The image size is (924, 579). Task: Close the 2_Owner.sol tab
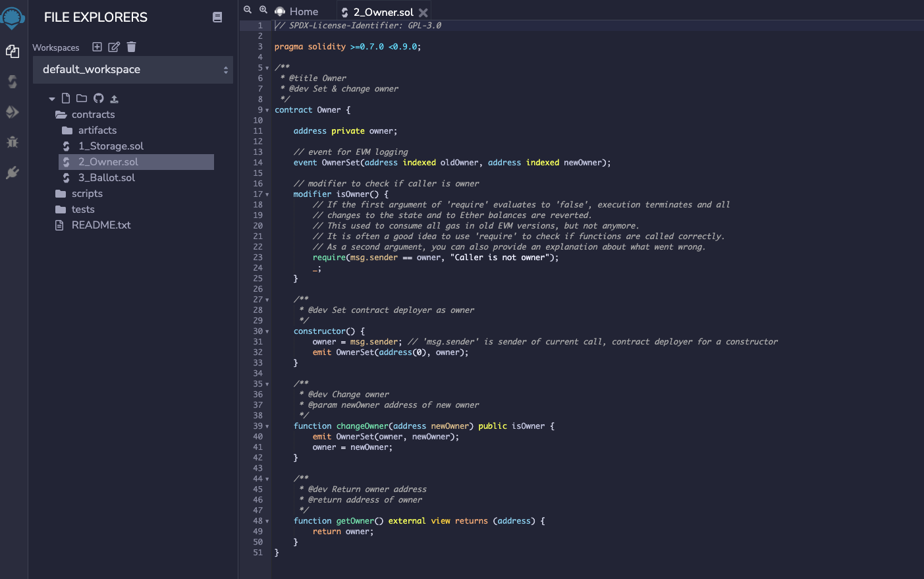(423, 13)
